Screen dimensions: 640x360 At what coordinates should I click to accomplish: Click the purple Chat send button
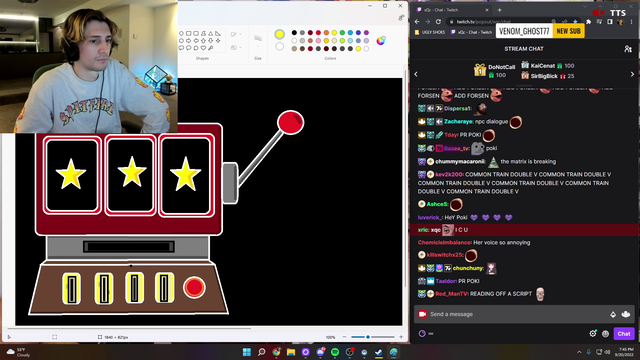tap(624, 333)
